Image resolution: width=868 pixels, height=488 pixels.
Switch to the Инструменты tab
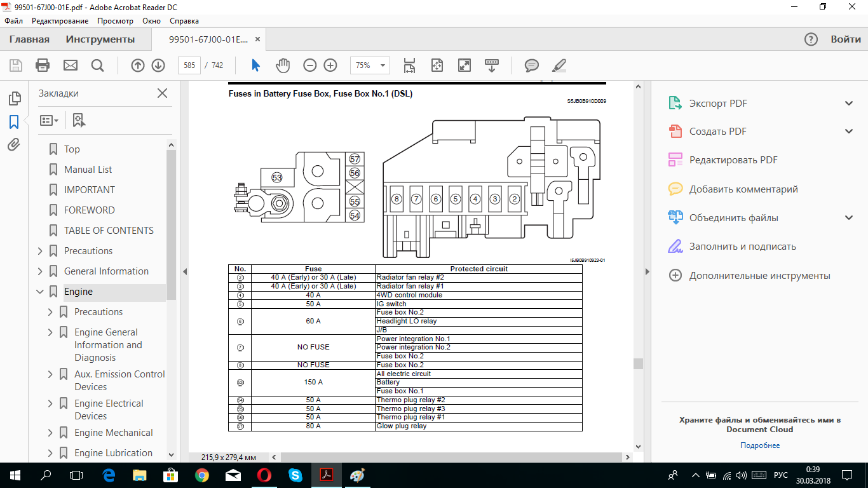pos(100,39)
